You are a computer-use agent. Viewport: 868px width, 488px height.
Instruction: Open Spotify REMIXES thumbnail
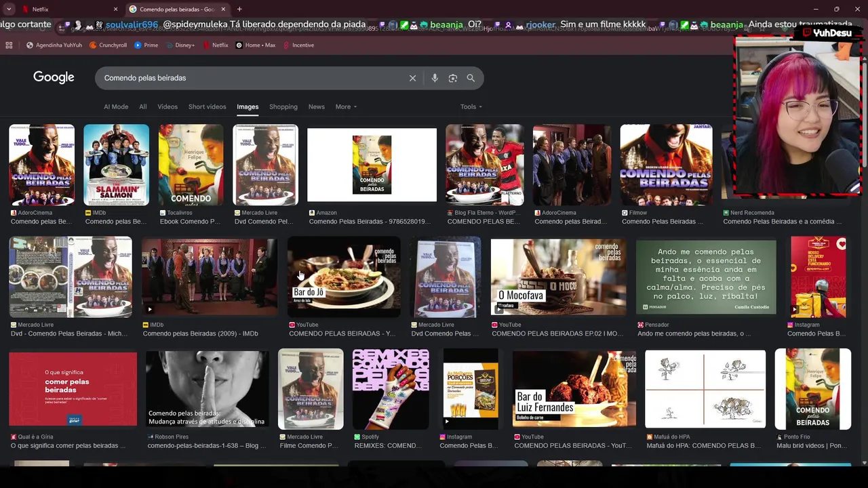391,389
